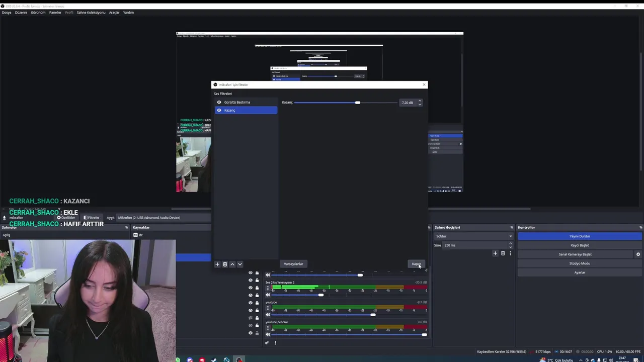This screenshot has width=644, height=362.
Task: Undock the Sahne Geçişleri panel with the pop-out icon
Action: tap(512, 227)
